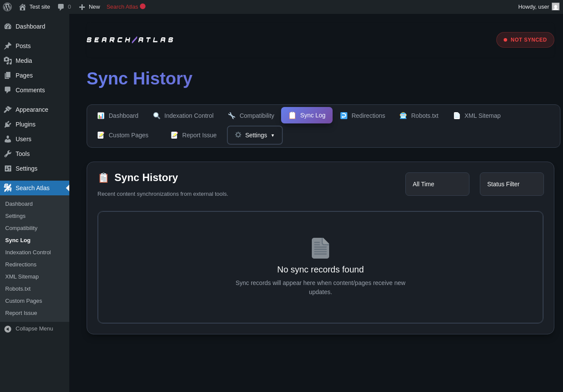Open XML Sitemap in sidebar submenu

(22, 276)
